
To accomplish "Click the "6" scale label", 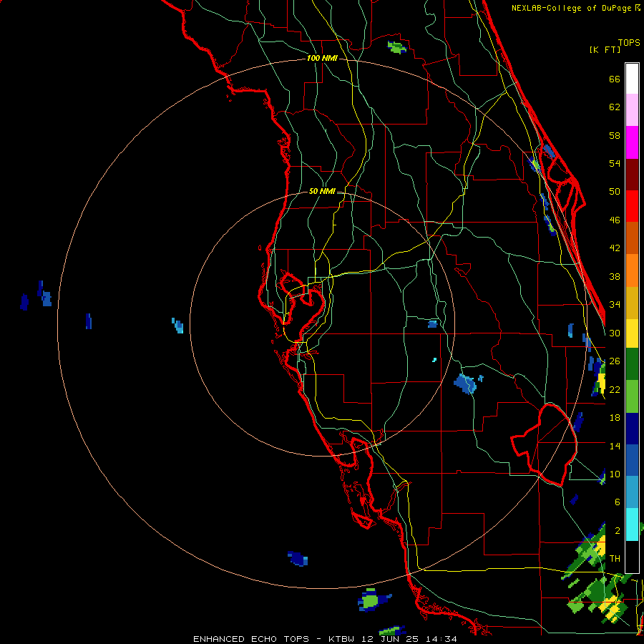I will point(618,502).
